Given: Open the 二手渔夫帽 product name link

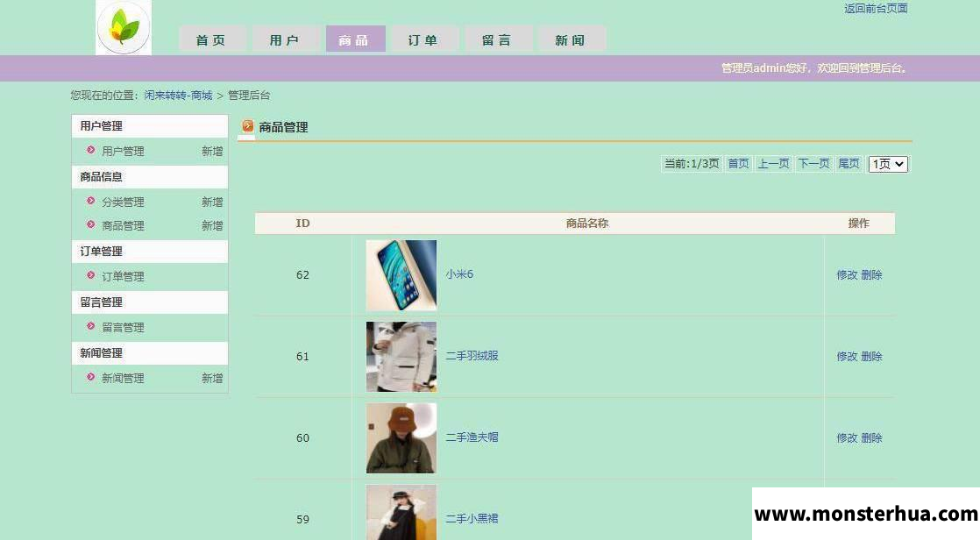Looking at the screenshot, I should [472, 437].
